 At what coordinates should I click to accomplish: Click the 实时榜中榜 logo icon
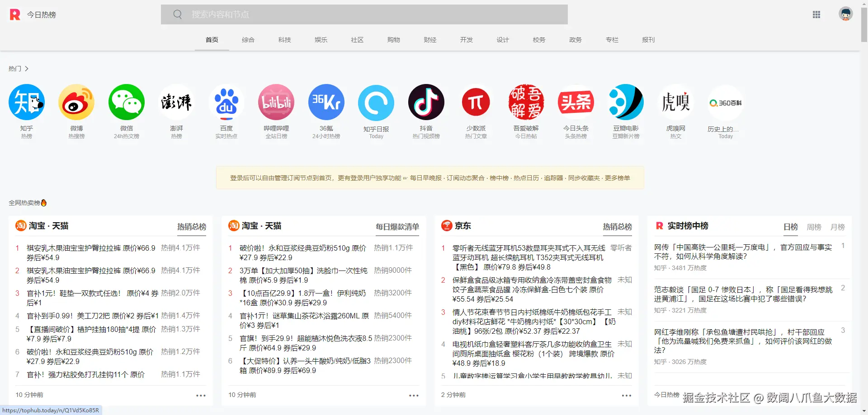point(660,226)
